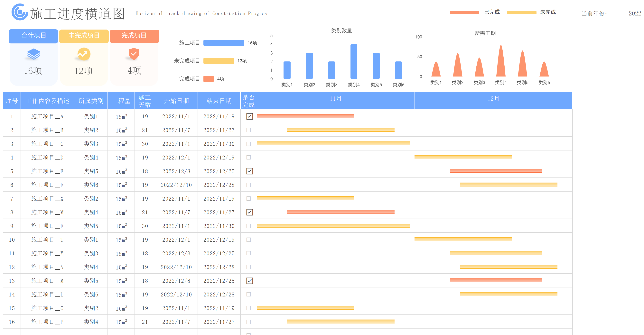Click the blue layers stack icon
This screenshot has height=335, width=644.
pos(33,54)
